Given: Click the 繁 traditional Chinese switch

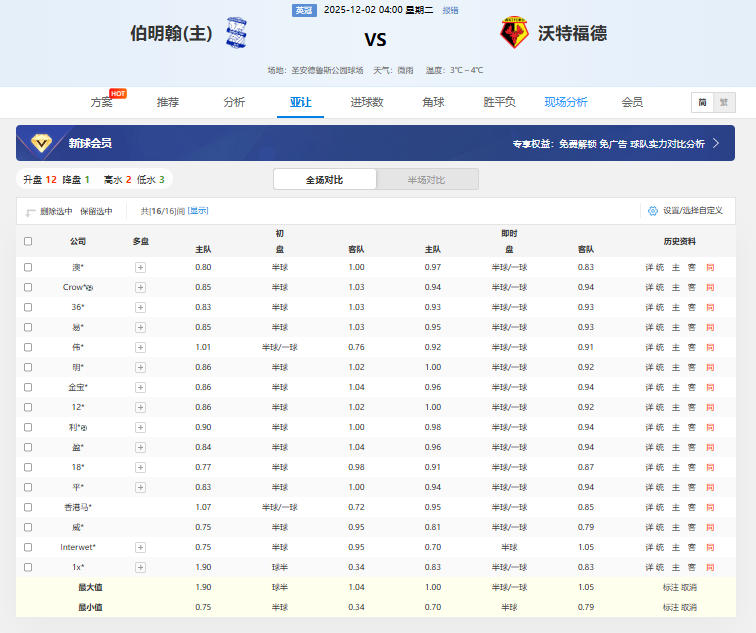Looking at the screenshot, I should point(725,102).
